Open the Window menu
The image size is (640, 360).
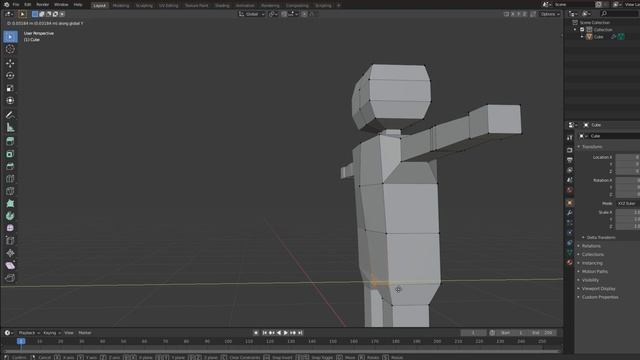click(61, 5)
